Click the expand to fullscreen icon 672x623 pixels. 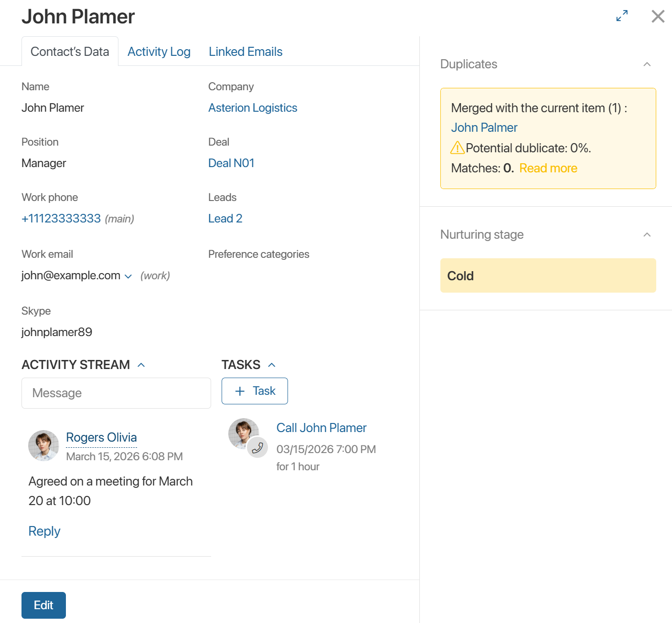pos(622,16)
